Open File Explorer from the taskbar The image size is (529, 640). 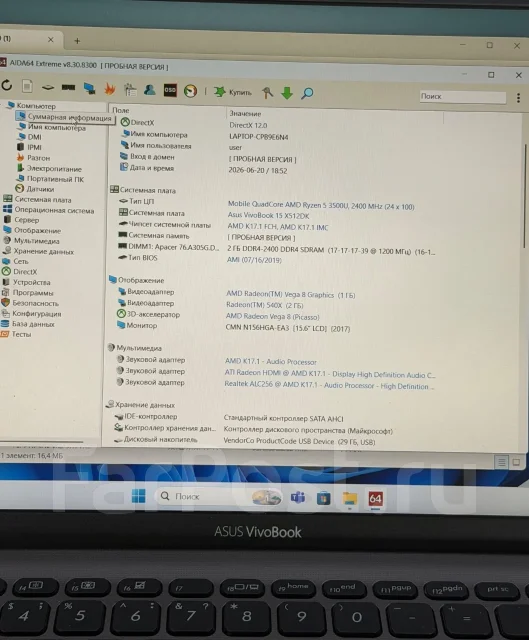click(x=350, y=498)
